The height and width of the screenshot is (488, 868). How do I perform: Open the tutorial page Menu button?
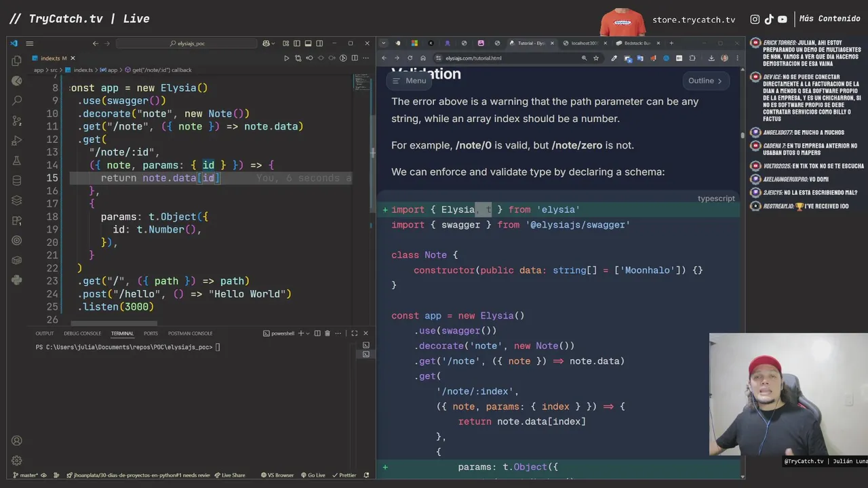click(x=409, y=81)
